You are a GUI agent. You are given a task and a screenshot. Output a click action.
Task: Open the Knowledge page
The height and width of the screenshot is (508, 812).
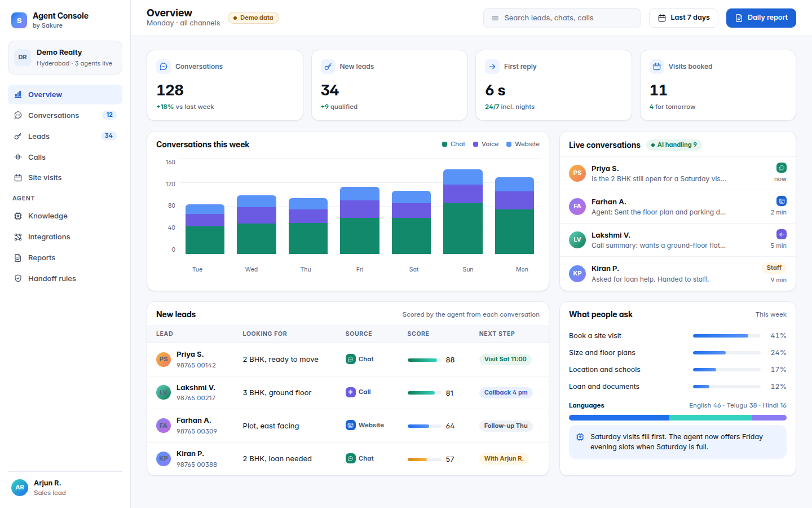click(x=65, y=216)
